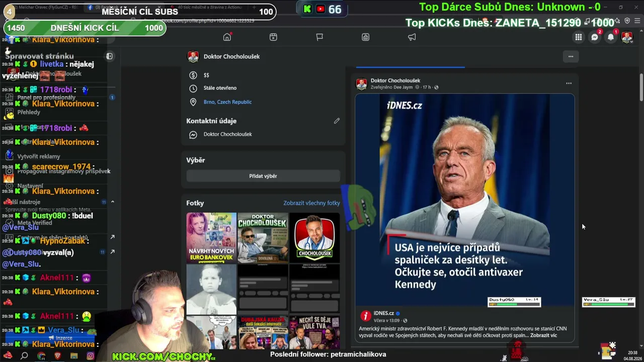The height and width of the screenshot is (362, 644).
Task: Click the price range dollar icon
Action: 193,75
